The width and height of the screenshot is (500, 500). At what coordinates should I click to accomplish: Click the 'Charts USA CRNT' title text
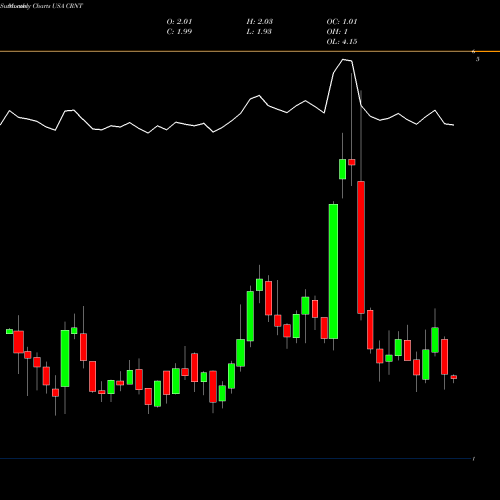click(x=57, y=6)
